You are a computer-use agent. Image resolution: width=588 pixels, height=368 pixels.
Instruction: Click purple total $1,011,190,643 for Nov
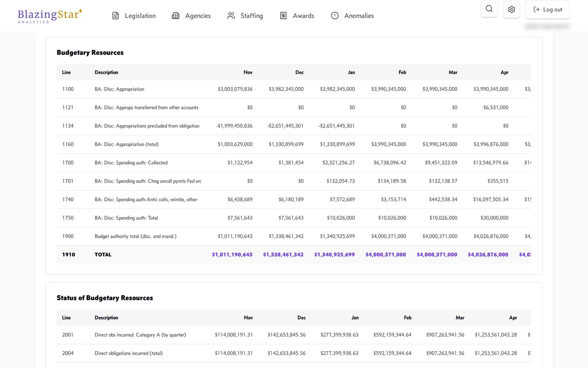coord(232,255)
